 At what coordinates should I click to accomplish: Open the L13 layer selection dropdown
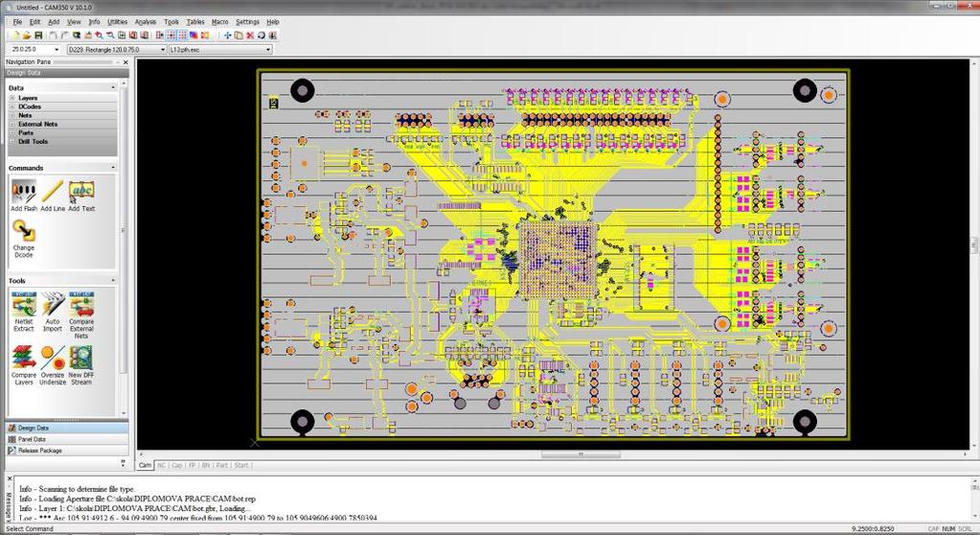(x=268, y=50)
